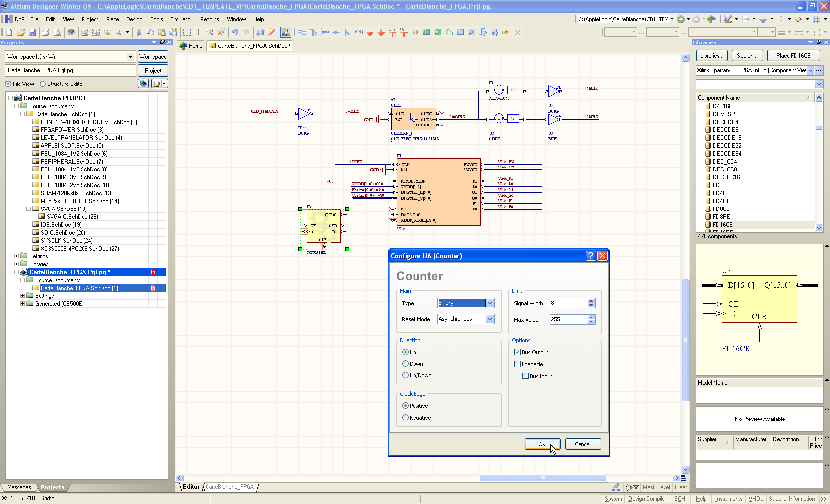
Task: Expand the Generated (CB500E) folder
Action: tap(22, 304)
